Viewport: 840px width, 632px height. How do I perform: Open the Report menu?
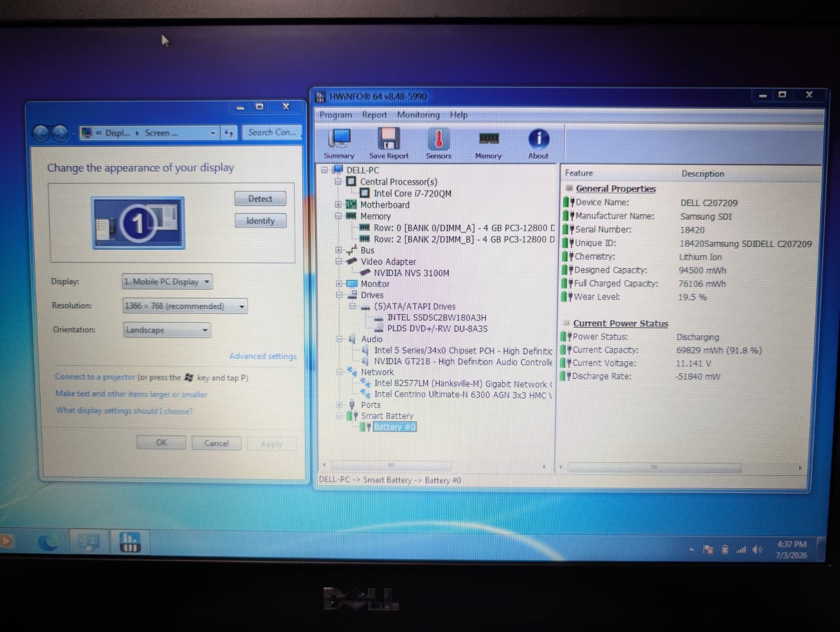374,114
